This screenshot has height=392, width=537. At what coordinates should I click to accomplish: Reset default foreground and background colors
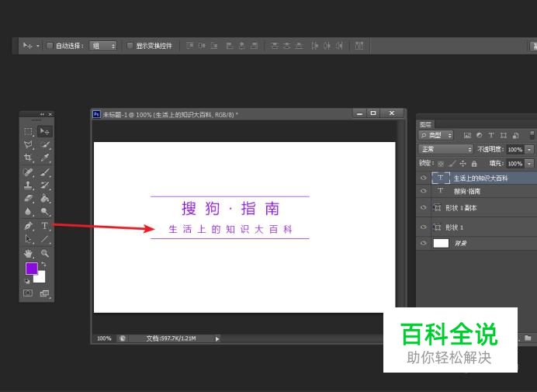pyautogui.click(x=27, y=281)
